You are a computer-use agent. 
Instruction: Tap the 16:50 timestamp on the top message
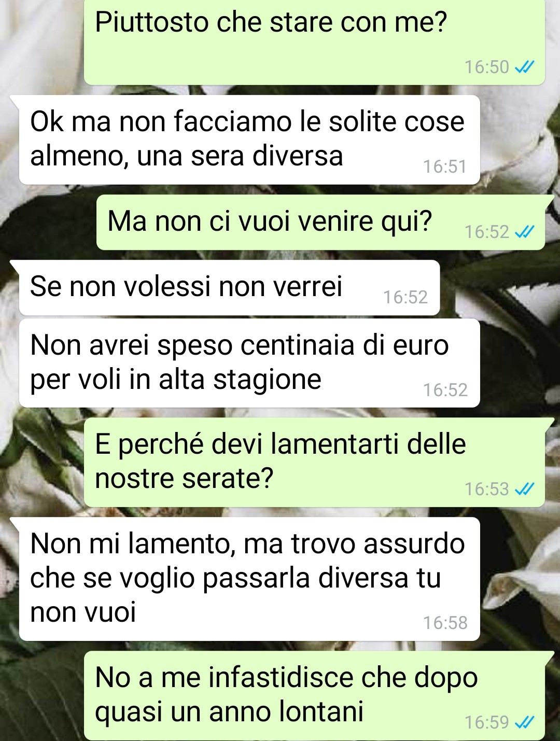point(487,67)
